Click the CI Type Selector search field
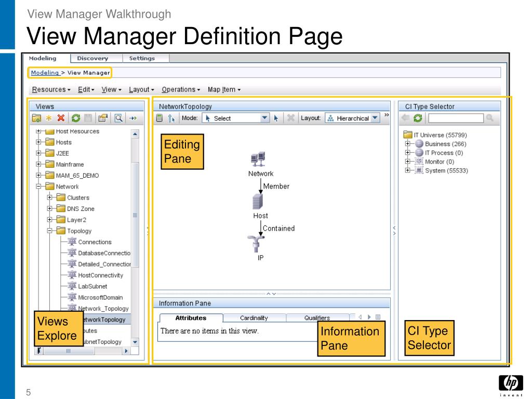The height and width of the screenshot is (399, 532). (x=456, y=118)
